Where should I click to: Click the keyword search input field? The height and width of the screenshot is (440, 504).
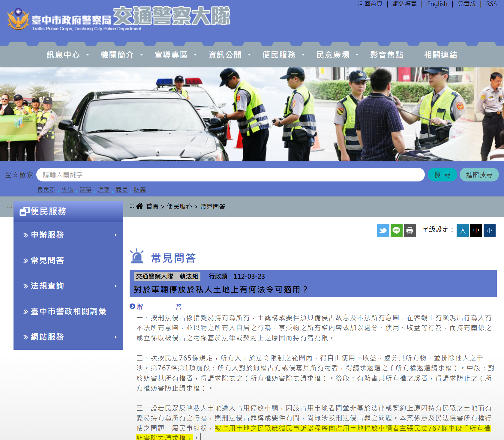[x=210, y=175]
